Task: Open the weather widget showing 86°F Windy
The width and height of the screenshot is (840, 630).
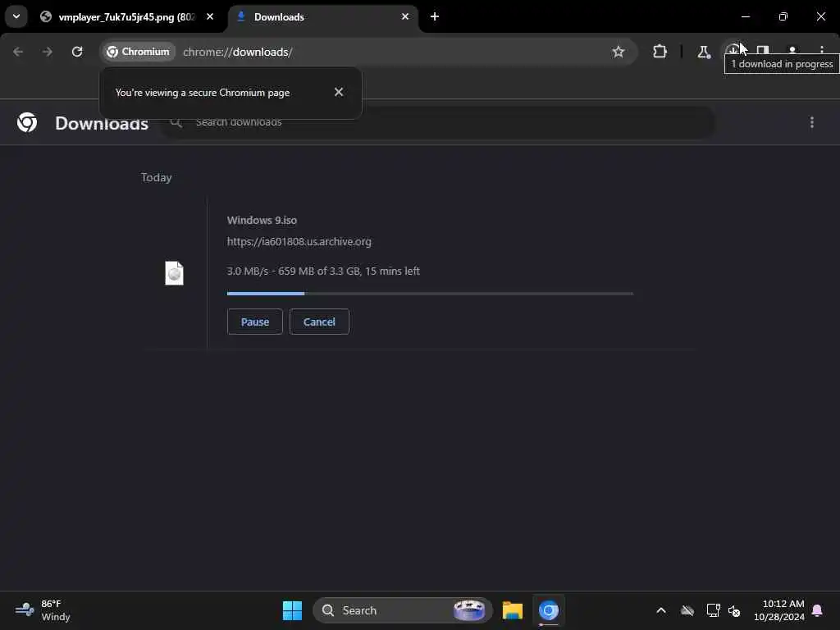Action: point(43,610)
